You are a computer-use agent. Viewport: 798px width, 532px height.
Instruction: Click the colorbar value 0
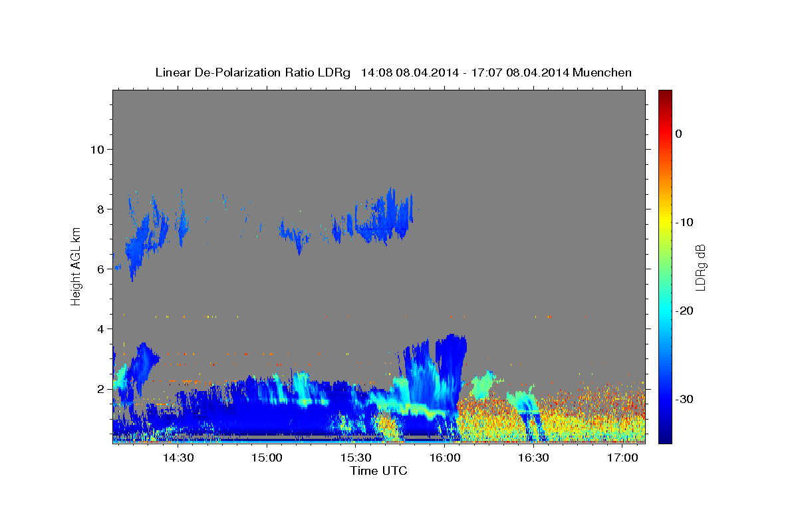679,134
